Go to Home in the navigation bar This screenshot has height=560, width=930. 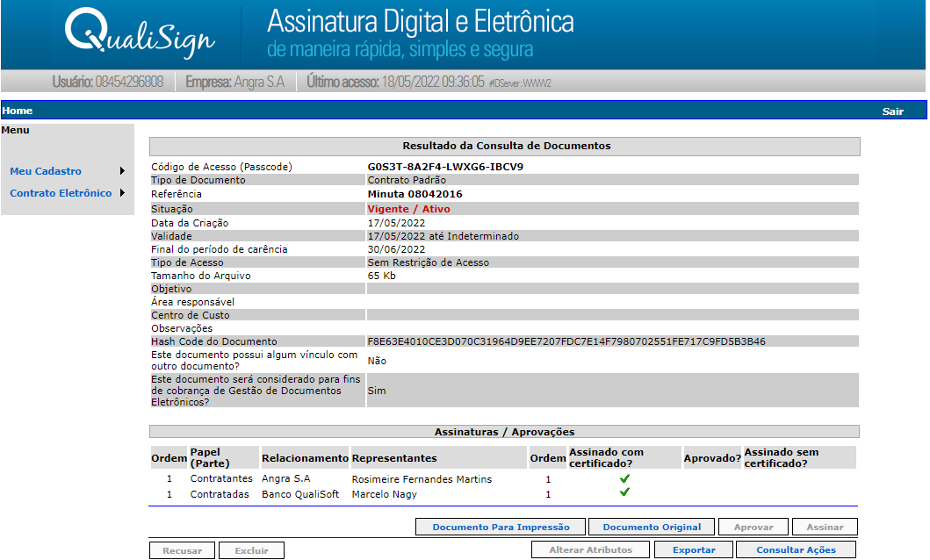pyautogui.click(x=18, y=111)
